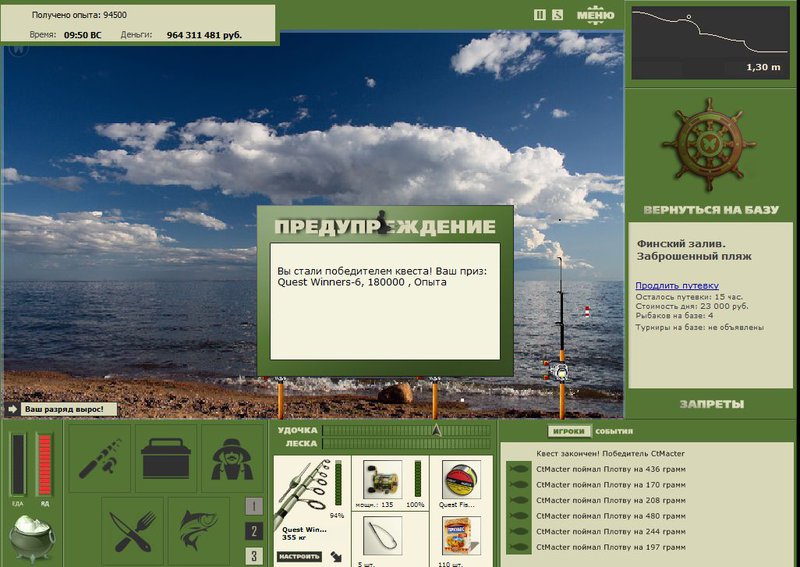Viewport: 800px width, 567px height.
Task: Click the Квест закончен! Победитель CtMacter line
Action: pyautogui.click(x=610, y=453)
